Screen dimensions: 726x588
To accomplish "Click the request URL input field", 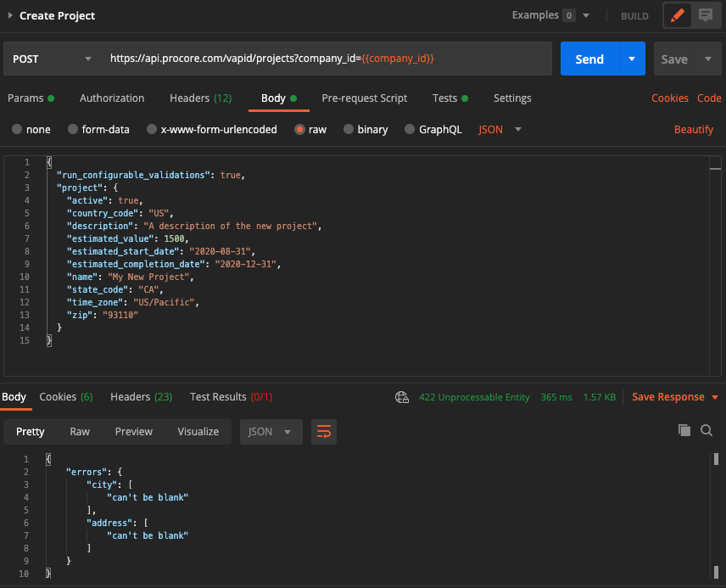I will point(327,59).
